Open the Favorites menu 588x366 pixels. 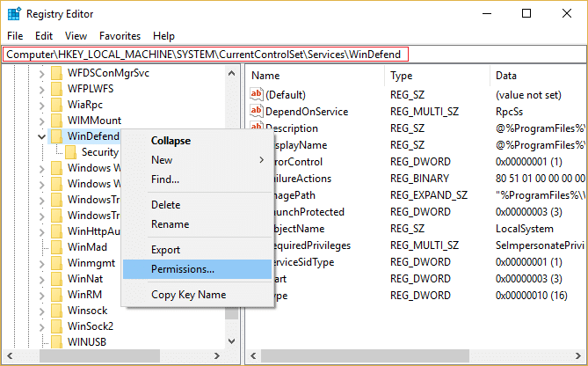coord(120,36)
